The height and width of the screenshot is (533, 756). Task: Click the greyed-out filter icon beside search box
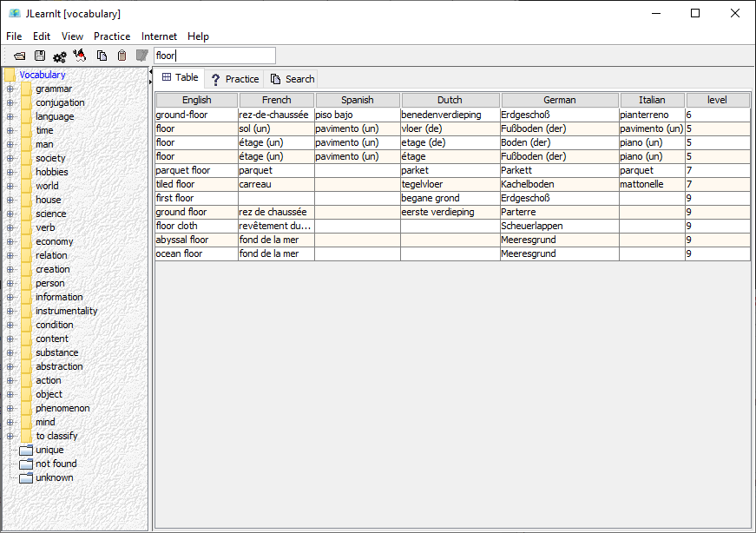coord(141,56)
